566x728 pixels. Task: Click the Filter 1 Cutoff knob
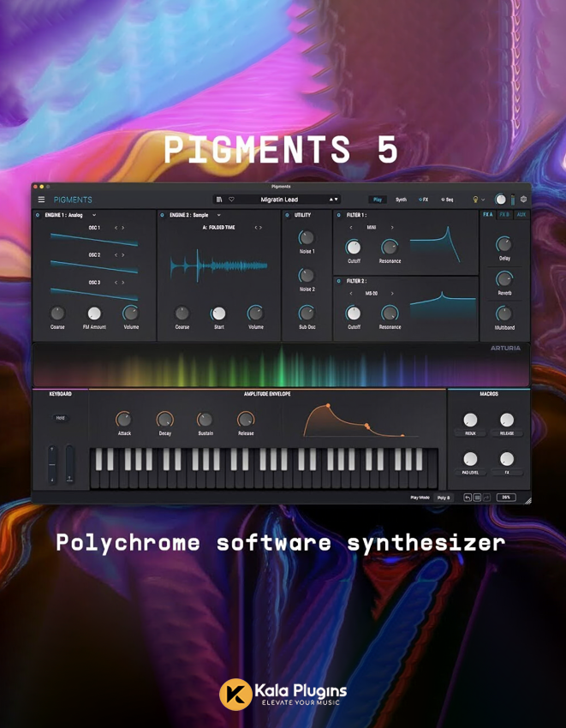(x=354, y=248)
